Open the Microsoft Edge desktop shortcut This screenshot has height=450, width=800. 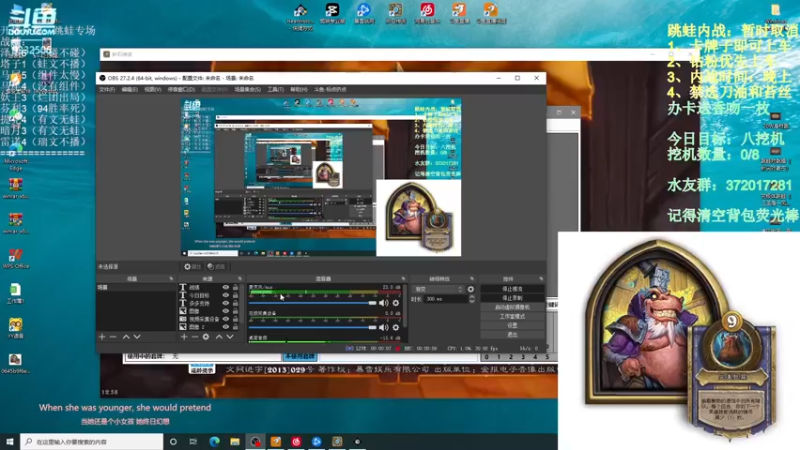15,157
